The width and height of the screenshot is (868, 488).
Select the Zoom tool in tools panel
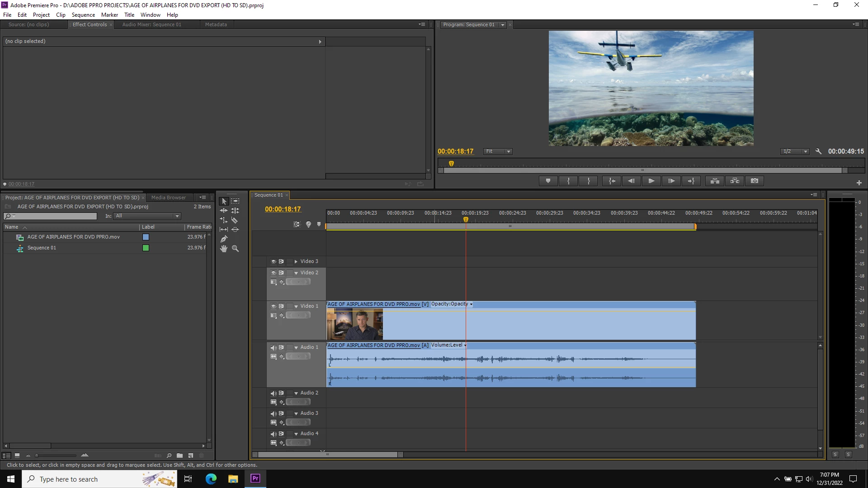pyautogui.click(x=235, y=249)
